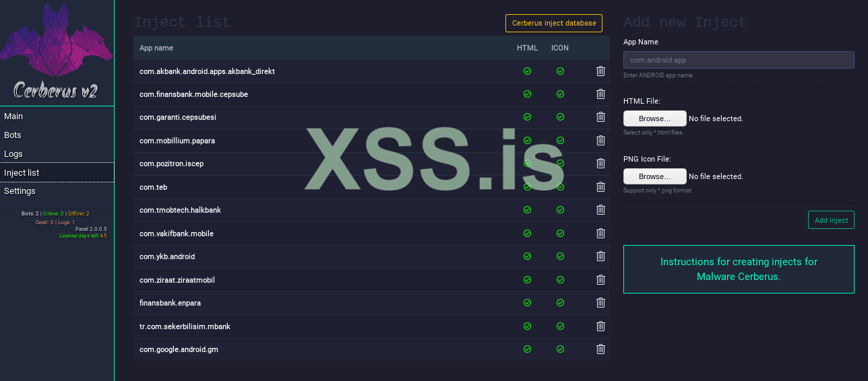Open the Main page in sidebar
The width and height of the screenshot is (868, 381).
[57, 116]
